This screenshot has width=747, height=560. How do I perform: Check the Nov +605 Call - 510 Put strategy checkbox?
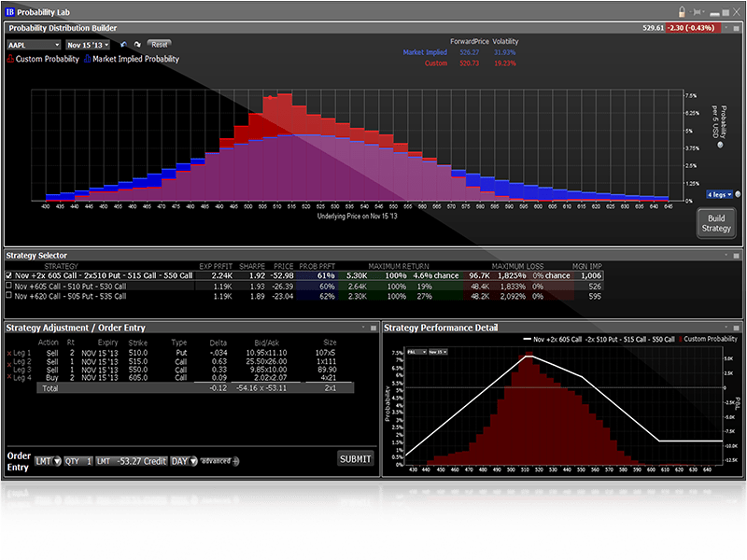[8, 286]
